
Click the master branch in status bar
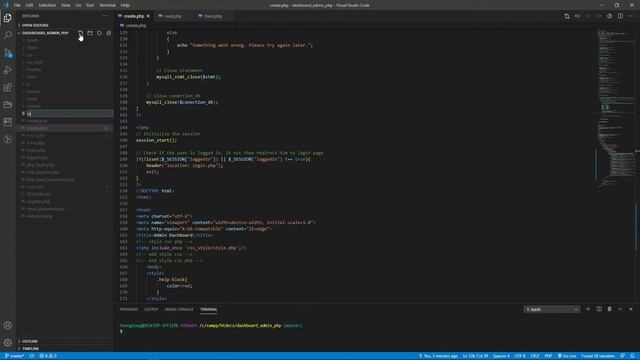click(14, 356)
